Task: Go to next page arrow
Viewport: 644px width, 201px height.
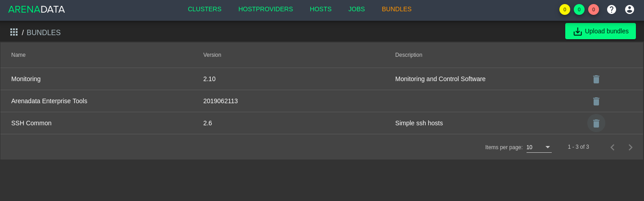Action: pyautogui.click(x=630, y=147)
